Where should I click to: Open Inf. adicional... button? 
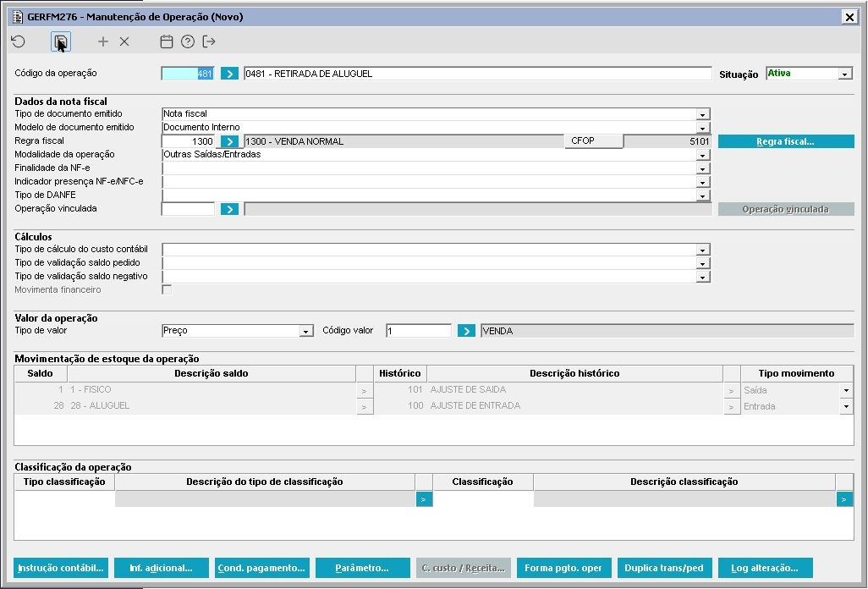click(x=161, y=568)
